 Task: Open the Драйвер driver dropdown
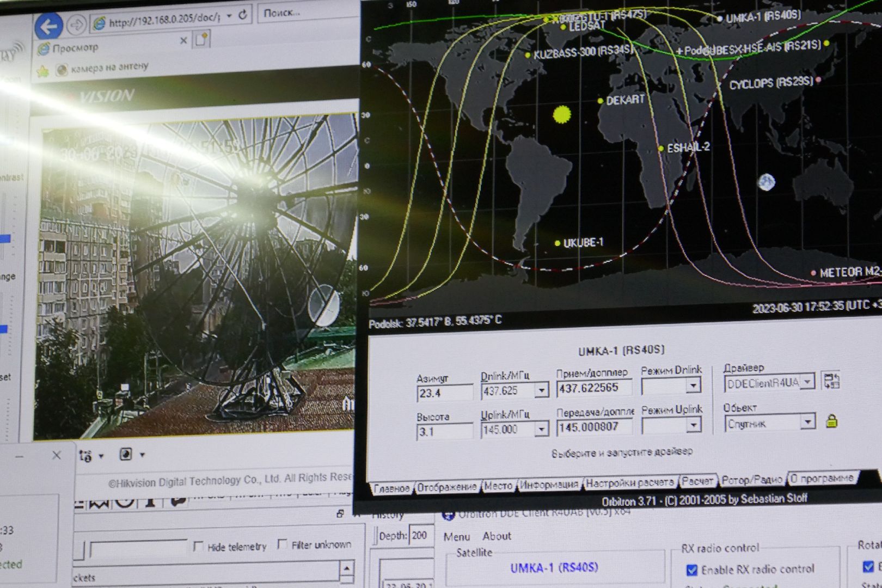click(808, 382)
